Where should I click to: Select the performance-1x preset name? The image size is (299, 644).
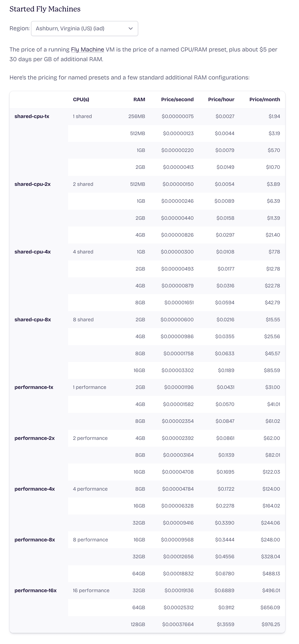[34, 387]
